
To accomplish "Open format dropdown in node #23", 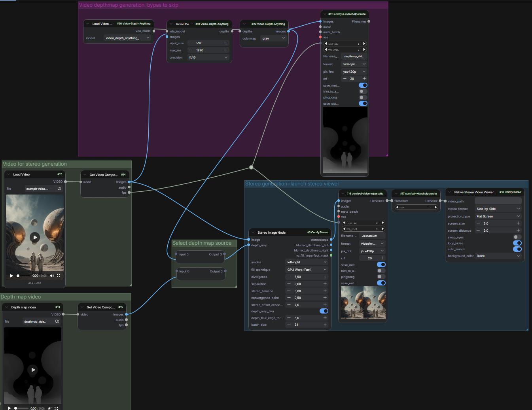I will pos(354,64).
